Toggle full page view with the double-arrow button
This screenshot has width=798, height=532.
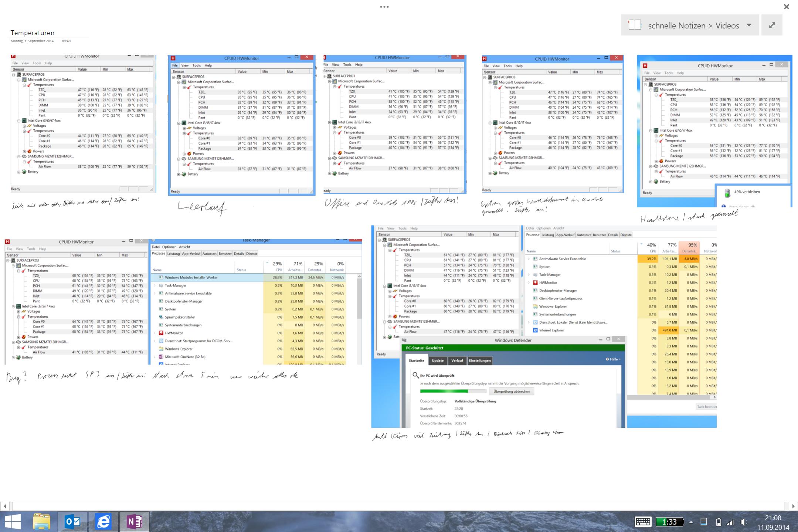tap(772, 25)
